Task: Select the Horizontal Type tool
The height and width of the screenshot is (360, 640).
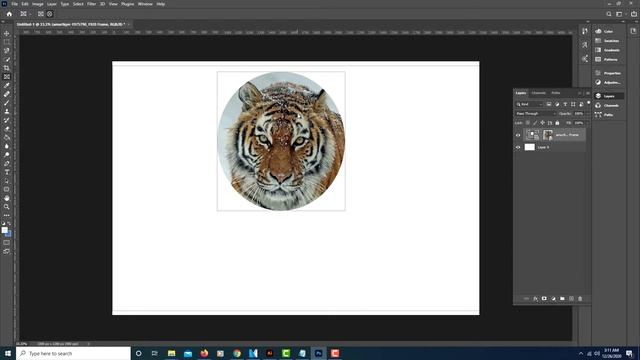Action: (7, 172)
